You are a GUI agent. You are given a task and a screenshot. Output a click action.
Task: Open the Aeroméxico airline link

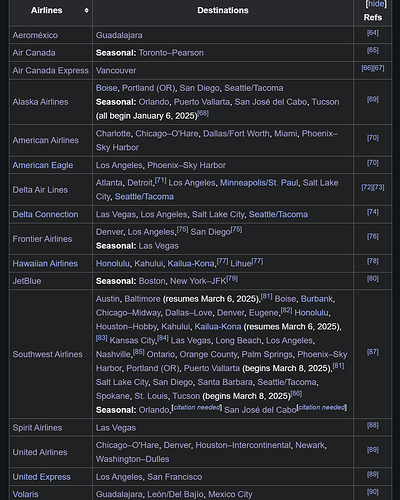coord(35,35)
